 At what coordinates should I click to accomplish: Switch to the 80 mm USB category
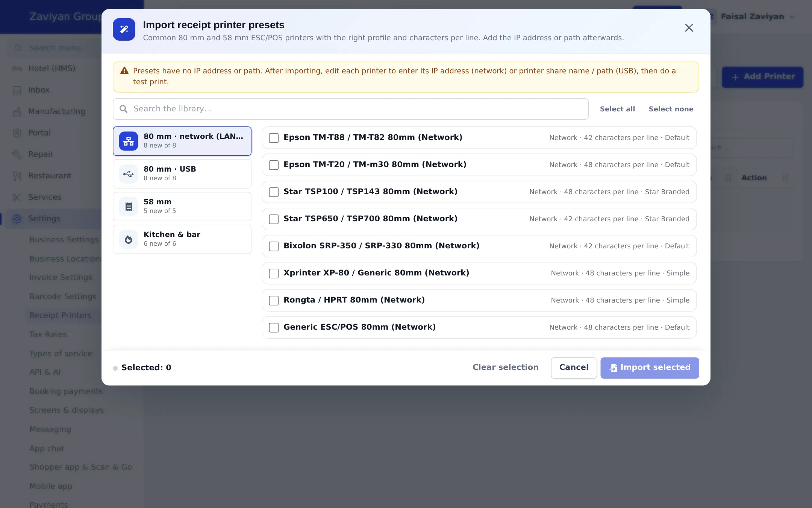(182, 174)
